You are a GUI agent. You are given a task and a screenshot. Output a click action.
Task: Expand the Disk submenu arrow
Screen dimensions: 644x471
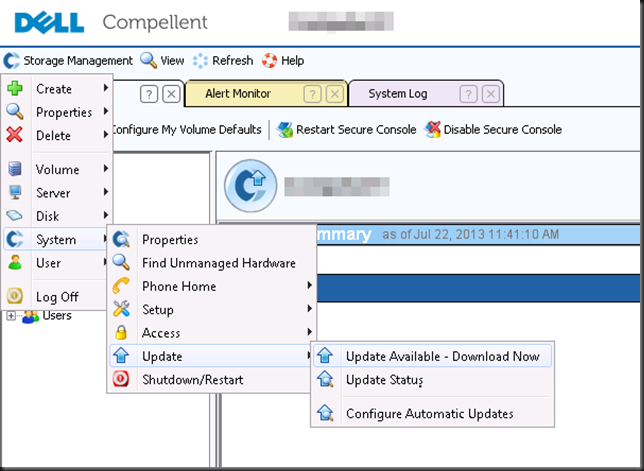[x=106, y=215]
